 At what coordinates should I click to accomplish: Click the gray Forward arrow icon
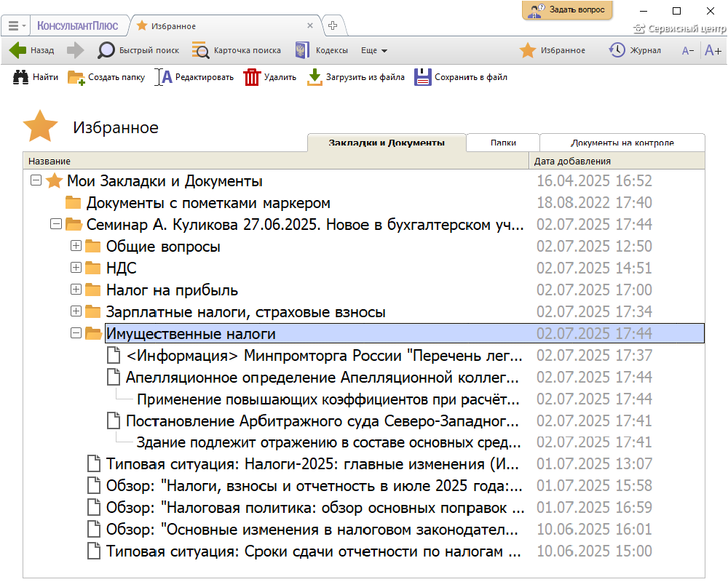pos(75,50)
